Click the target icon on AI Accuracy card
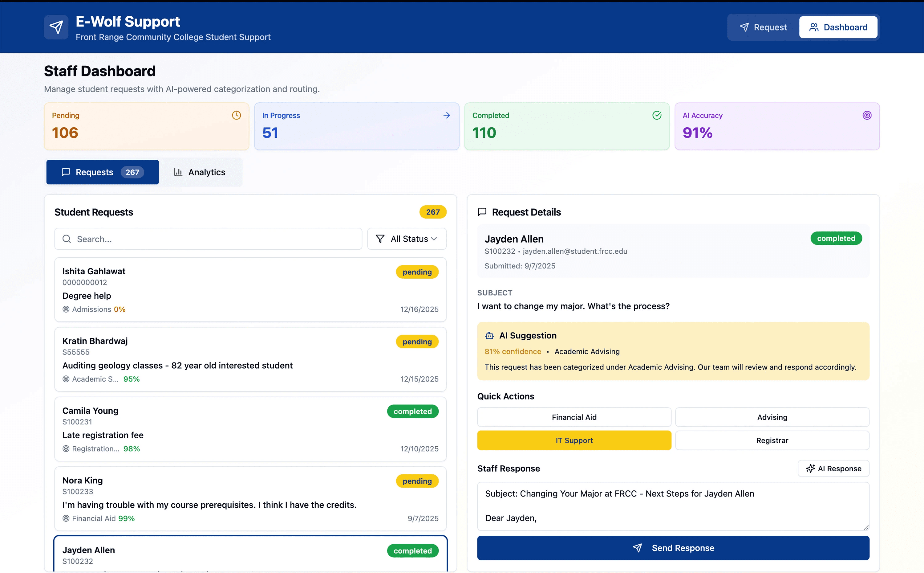Image resolution: width=924 pixels, height=573 pixels. point(867,115)
